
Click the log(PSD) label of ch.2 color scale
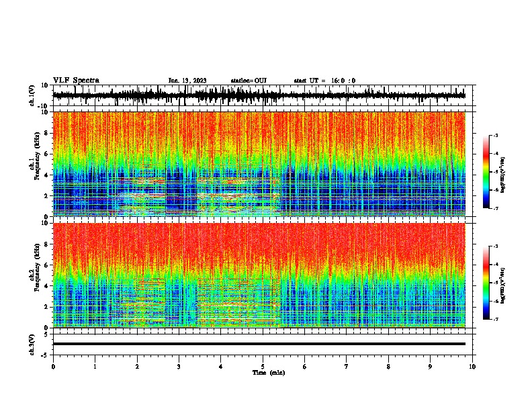(503, 286)
